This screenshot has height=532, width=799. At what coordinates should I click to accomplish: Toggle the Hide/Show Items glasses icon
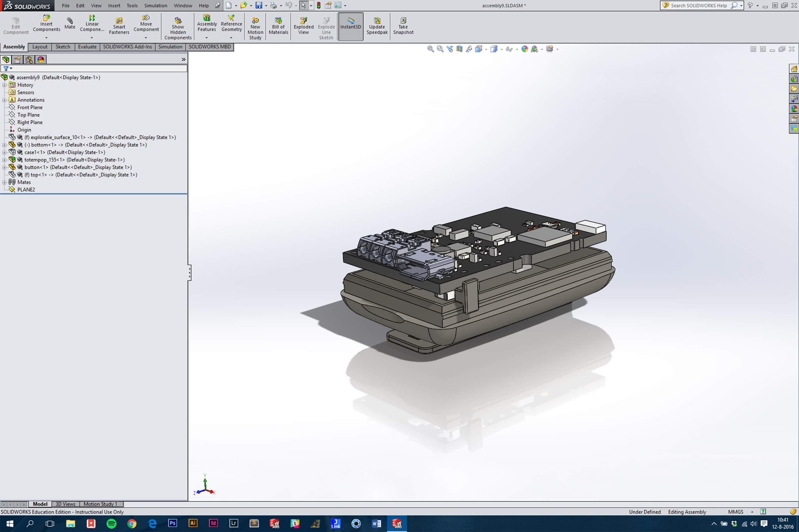pyautogui.click(x=509, y=49)
